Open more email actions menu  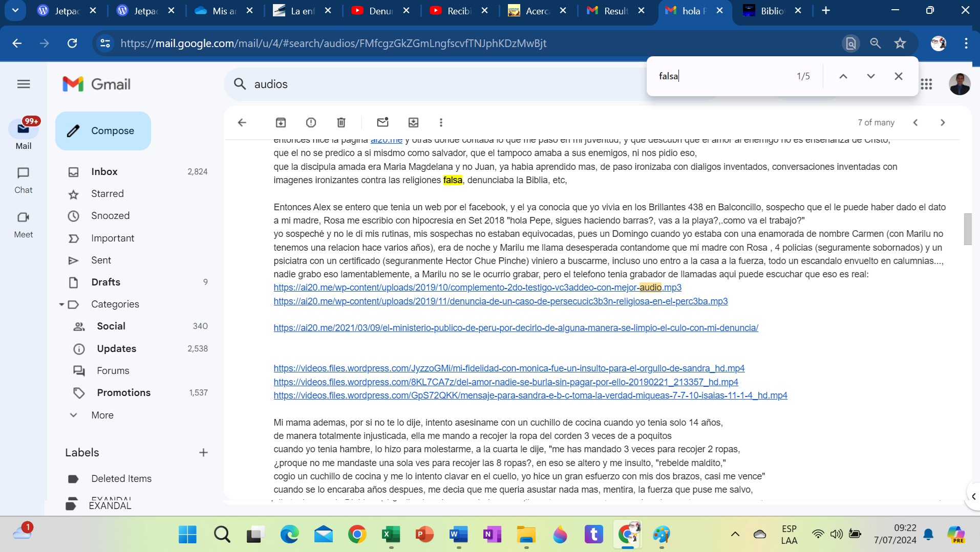pyautogui.click(x=441, y=122)
